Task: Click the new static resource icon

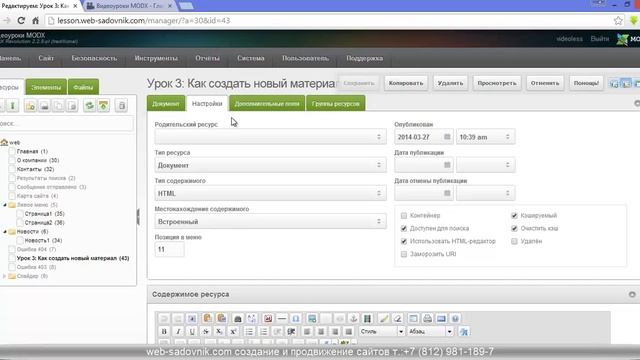Action: tap(72, 106)
